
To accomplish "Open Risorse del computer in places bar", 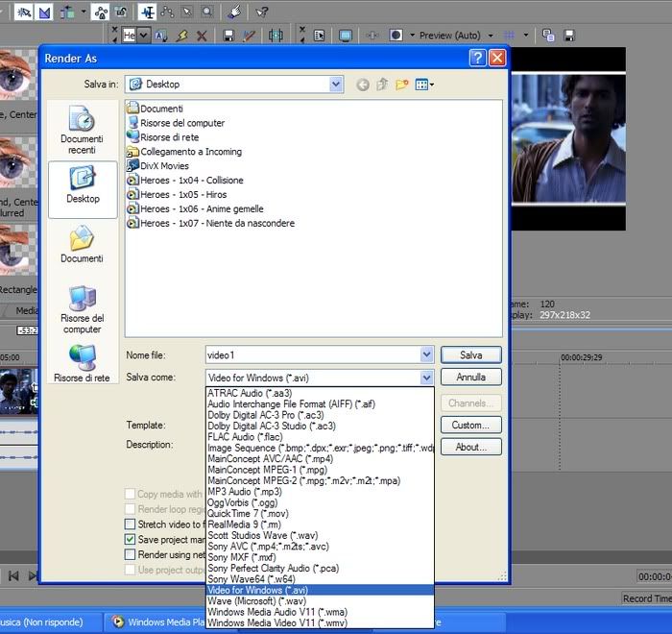I will [x=82, y=309].
